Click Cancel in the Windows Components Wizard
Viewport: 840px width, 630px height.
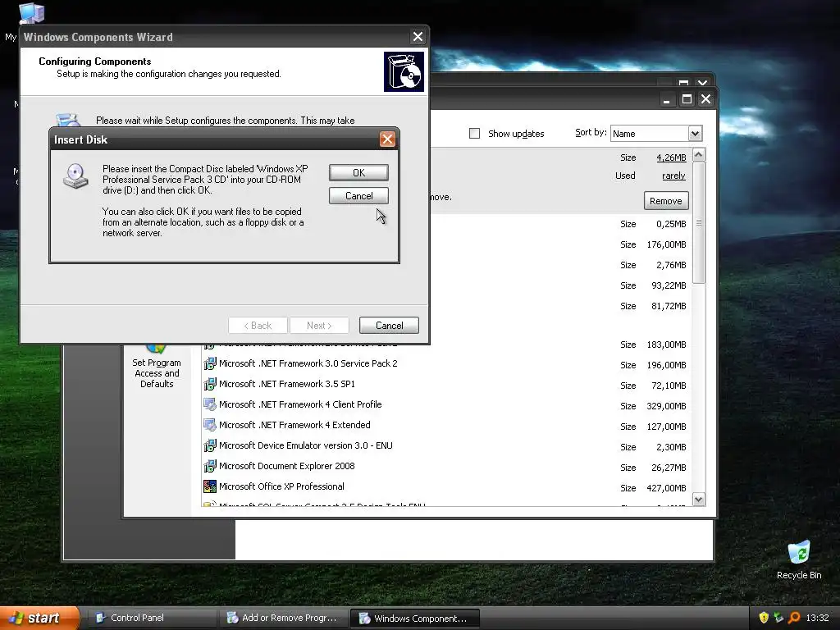tap(389, 325)
